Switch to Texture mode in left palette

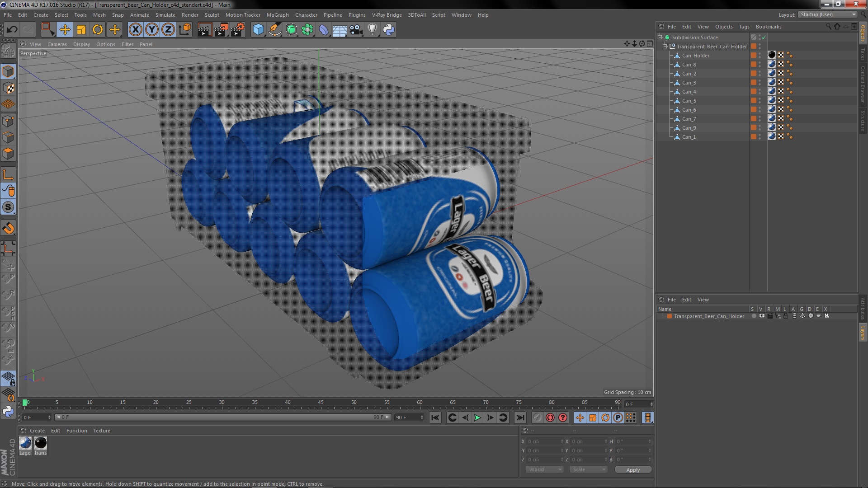8,88
